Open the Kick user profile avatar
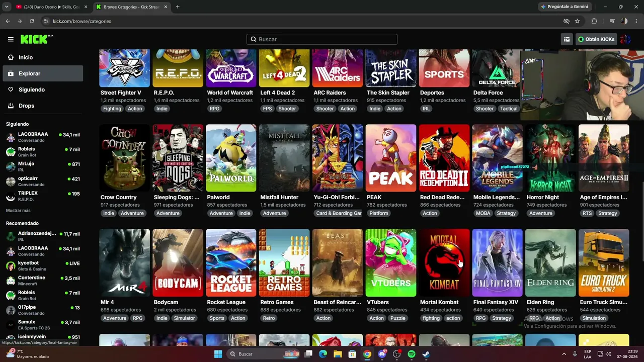 [x=625, y=39]
